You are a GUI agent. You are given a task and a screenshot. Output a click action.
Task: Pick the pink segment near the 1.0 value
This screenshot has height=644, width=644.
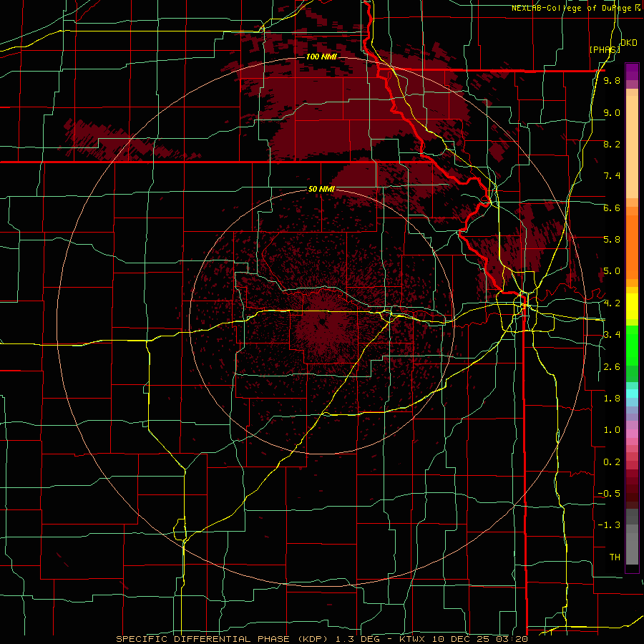[632, 434]
